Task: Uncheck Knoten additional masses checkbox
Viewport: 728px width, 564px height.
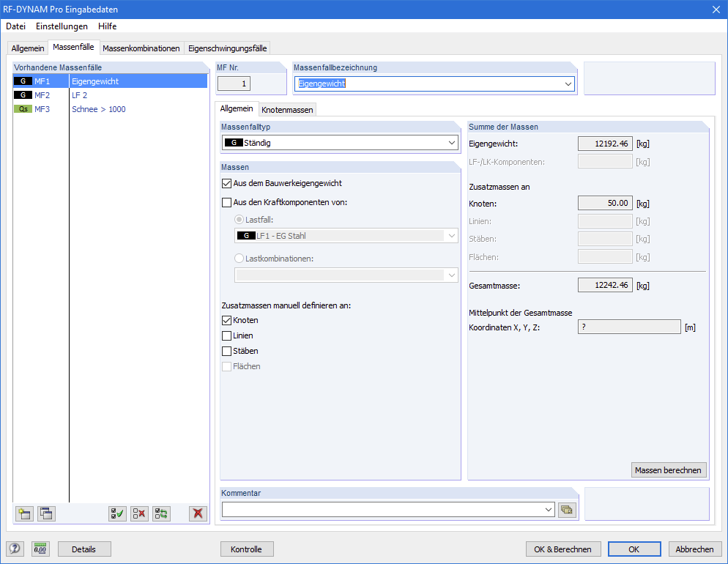Action: coord(226,320)
